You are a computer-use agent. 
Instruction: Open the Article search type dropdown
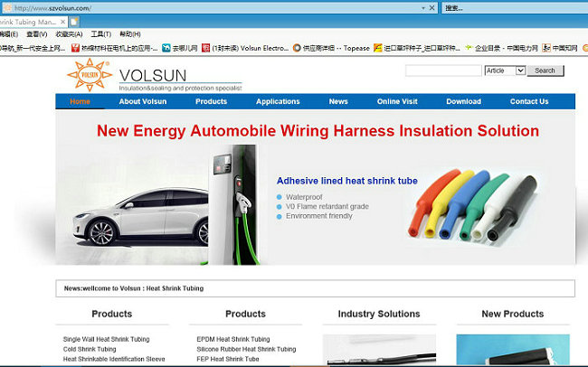(505, 71)
